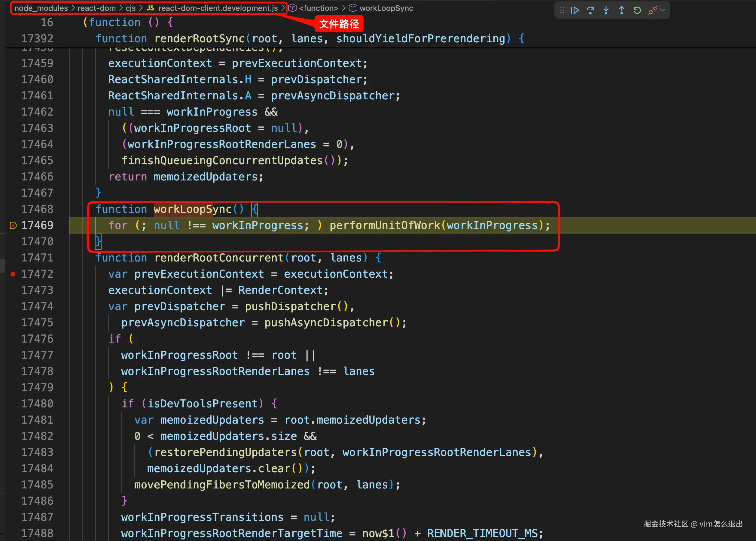Select the cjs breadcrumb item
The width and height of the screenshot is (756, 541).
pyautogui.click(x=130, y=8)
